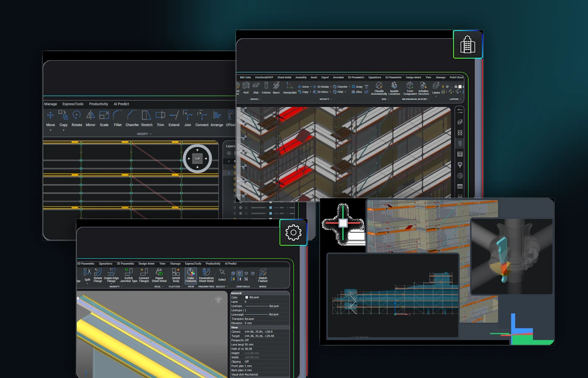Open the Design Intent tab in the Sheet Metal window

click(x=147, y=264)
